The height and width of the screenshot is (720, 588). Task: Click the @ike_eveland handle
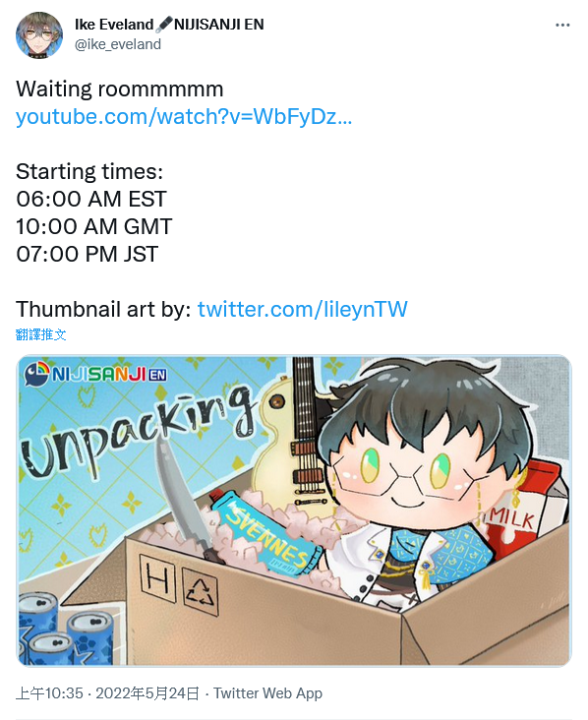(x=118, y=44)
